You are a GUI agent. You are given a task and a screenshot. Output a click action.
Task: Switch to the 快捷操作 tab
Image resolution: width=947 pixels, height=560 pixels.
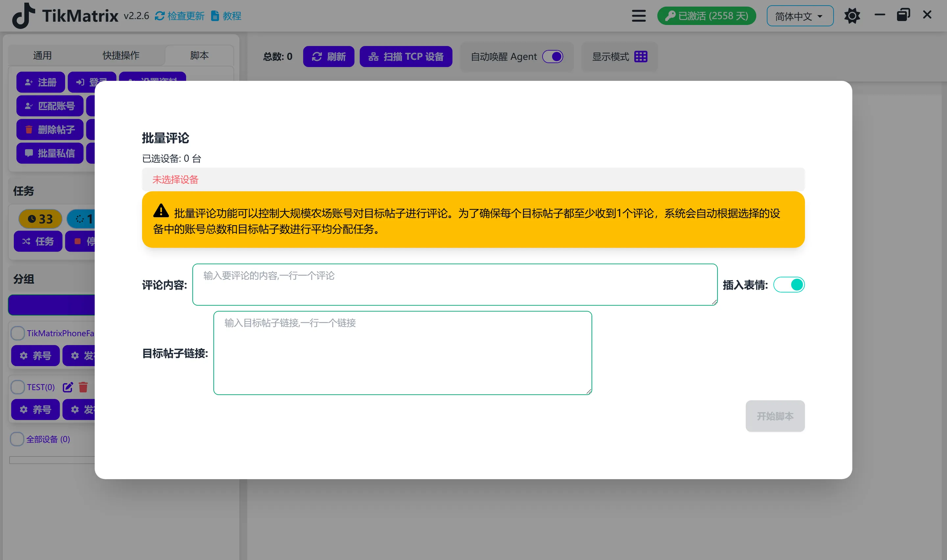(121, 56)
